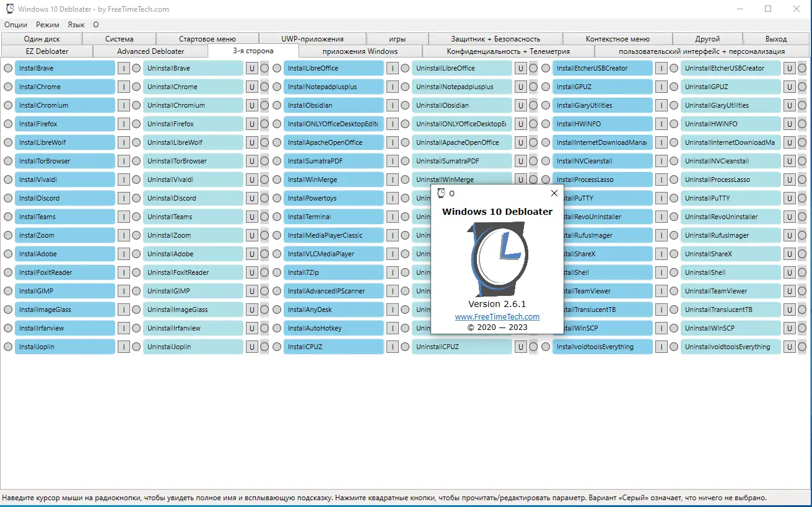Click the I button beside InstallHWiNFO
The width and height of the screenshot is (812, 507).
661,124
